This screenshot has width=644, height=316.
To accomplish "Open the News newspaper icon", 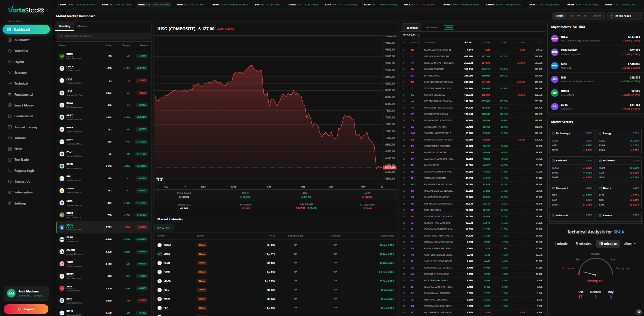I will pyautogui.click(x=10, y=149).
